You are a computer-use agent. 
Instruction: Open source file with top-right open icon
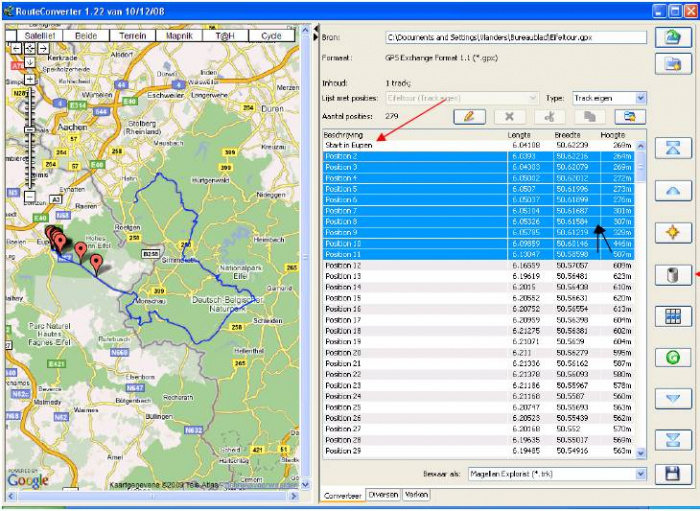pos(673,37)
